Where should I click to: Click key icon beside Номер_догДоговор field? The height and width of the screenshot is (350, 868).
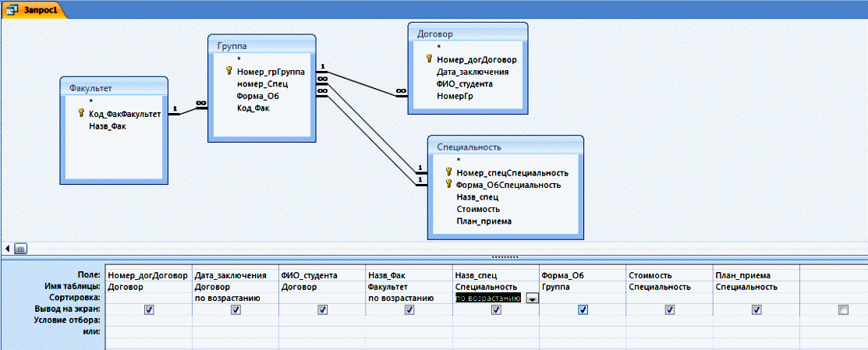click(x=429, y=59)
